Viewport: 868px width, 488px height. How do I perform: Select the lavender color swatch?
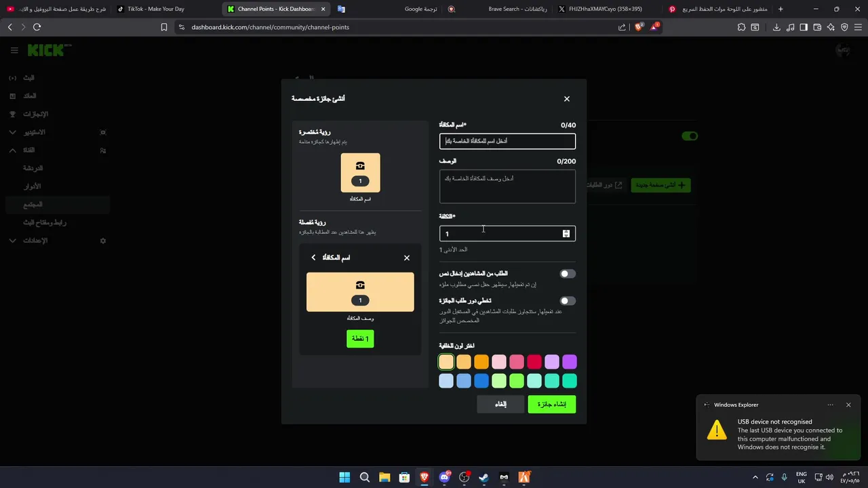[x=552, y=362]
